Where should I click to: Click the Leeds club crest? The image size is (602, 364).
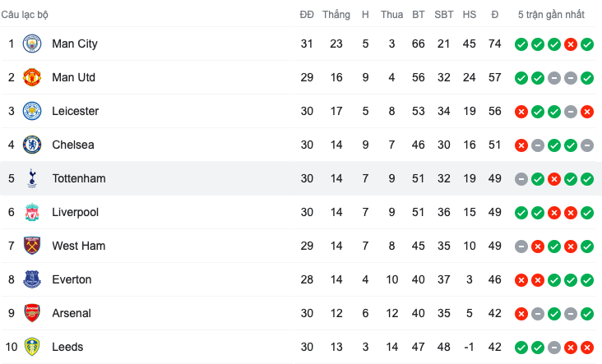32,347
